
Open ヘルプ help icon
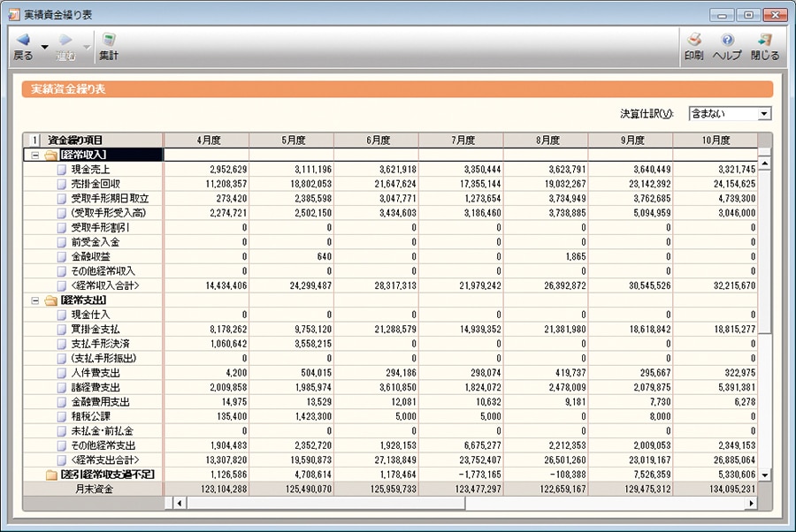click(728, 40)
